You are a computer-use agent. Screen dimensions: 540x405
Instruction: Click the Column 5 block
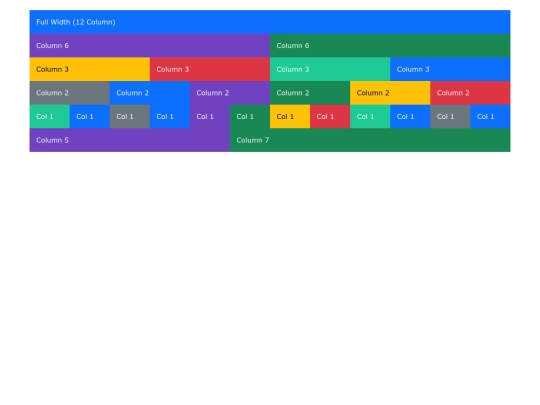pos(129,140)
